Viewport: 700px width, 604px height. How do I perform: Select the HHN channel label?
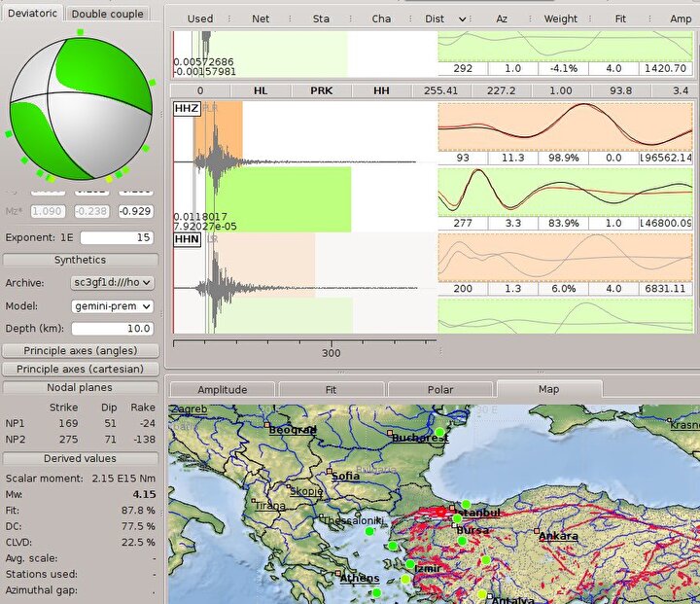187,240
